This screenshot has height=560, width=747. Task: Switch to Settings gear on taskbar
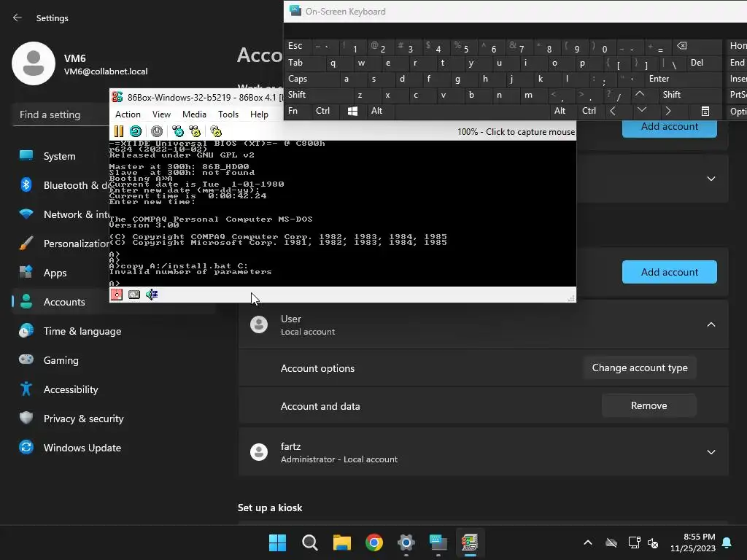tap(406, 542)
